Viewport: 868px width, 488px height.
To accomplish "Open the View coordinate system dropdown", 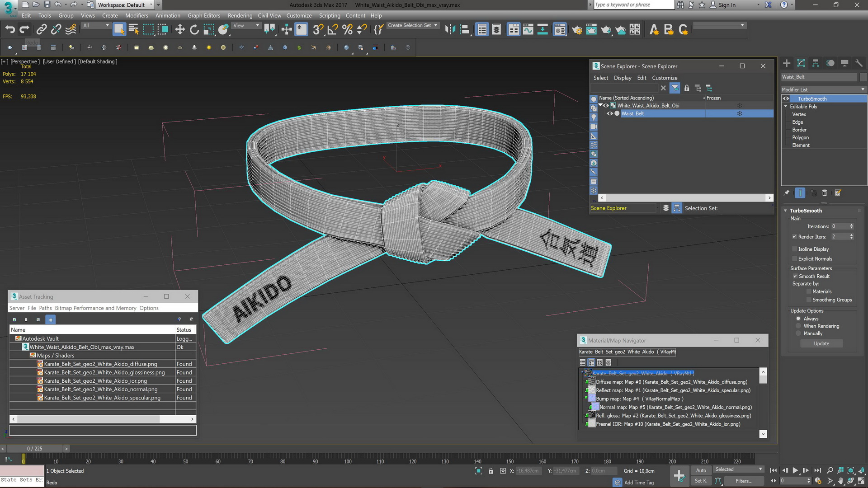I will click(x=246, y=25).
